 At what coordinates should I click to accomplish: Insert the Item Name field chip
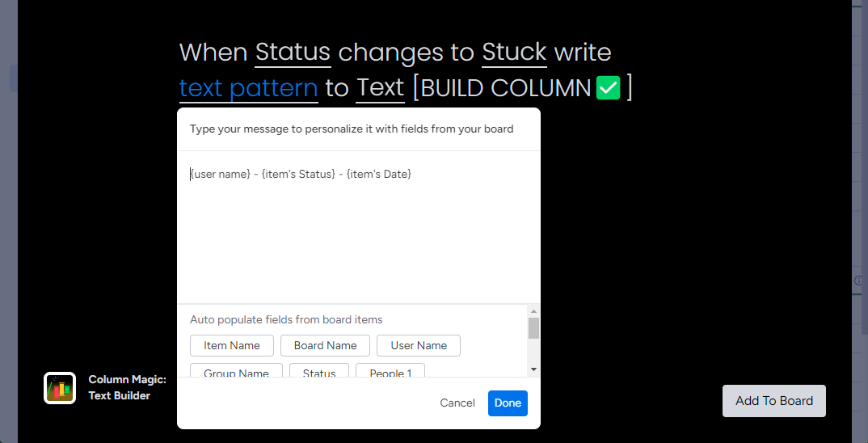[x=232, y=345]
